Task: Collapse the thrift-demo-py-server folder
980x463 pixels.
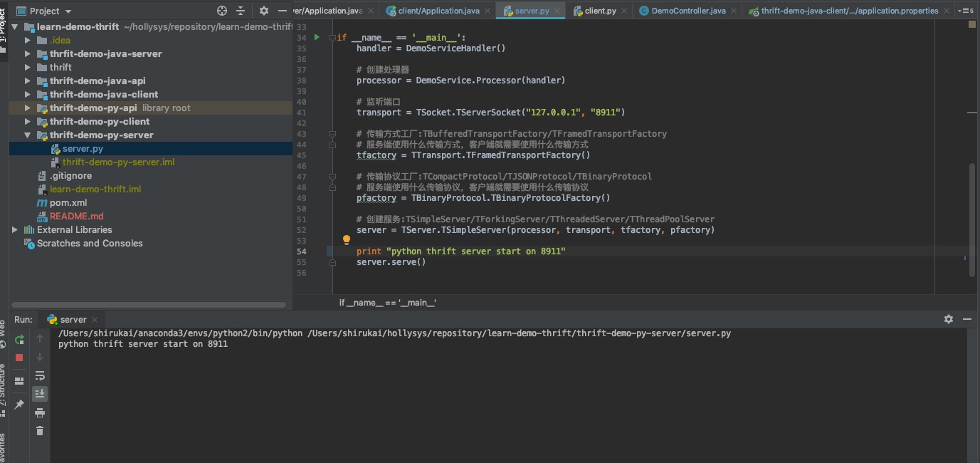Action: pos(28,135)
